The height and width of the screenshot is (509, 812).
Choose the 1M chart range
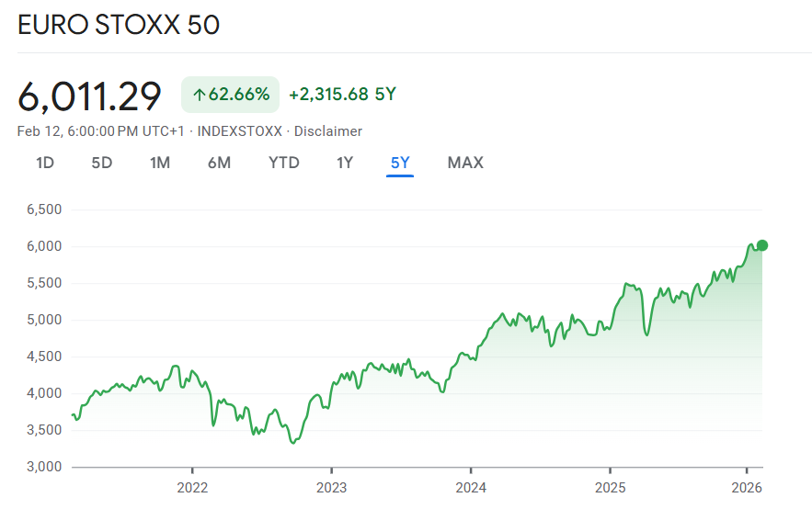(x=160, y=163)
